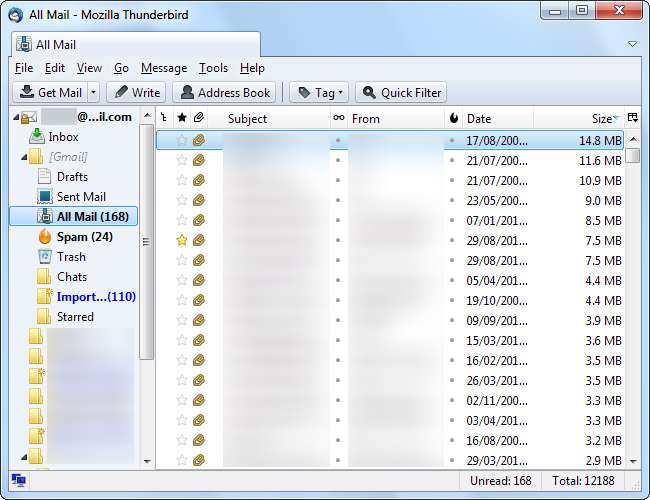650x500 pixels.
Task: Toggle the Quick Filter bar
Action: (x=401, y=92)
